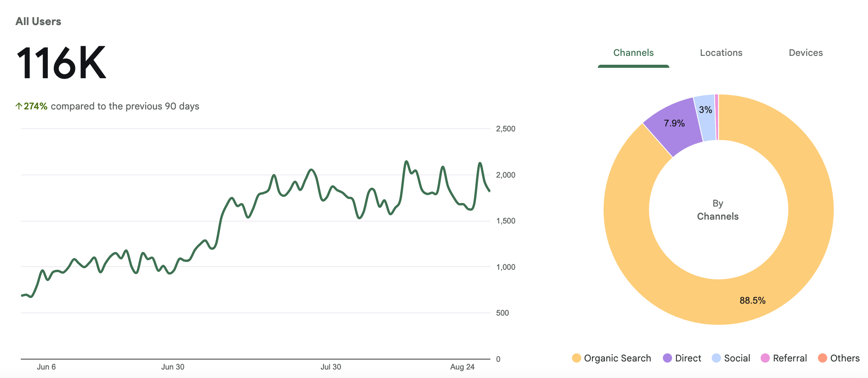Viewport: 868px width, 378px height.
Task: Click the orange Others legend dot
Action: 822,358
